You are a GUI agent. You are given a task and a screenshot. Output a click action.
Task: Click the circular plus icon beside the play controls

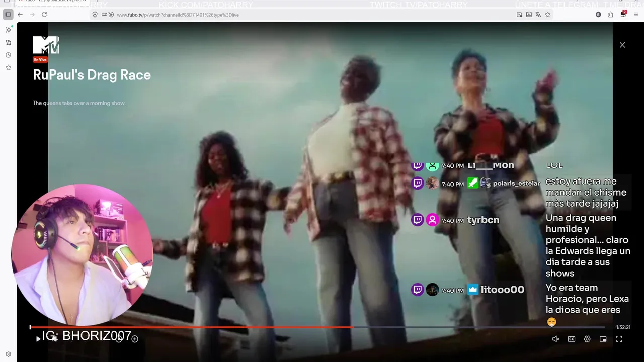[x=135, y=339]
